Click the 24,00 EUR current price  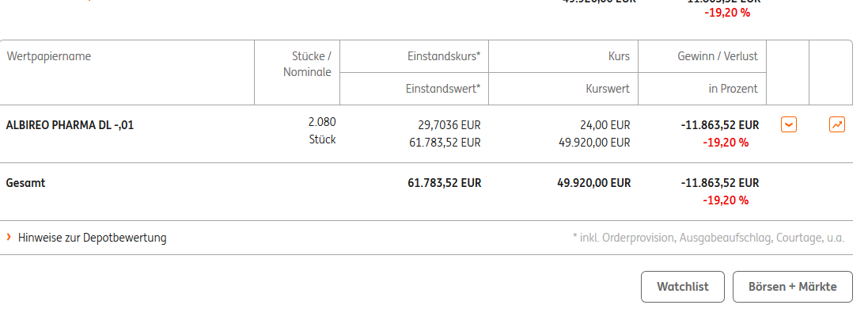click(x=605, y=125)
